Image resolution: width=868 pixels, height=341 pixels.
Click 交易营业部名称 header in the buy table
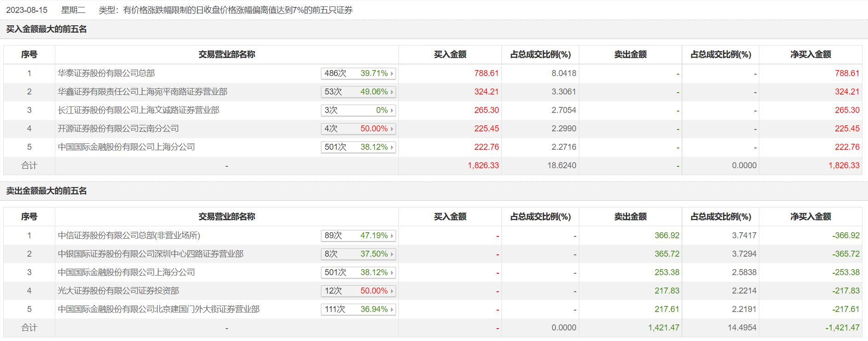coord(227,54)
